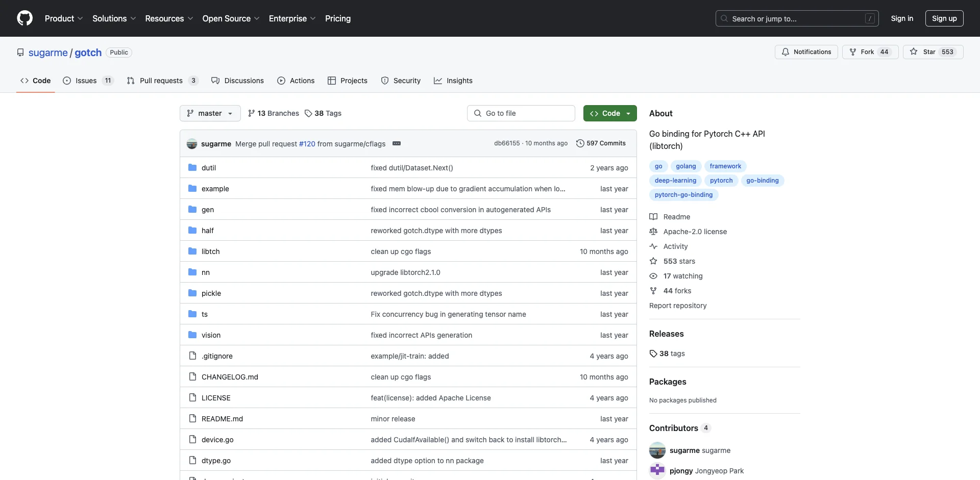Viewport: 980px width, 480px height.
Task: Click the commit hash db66155
Action: point(506,143)
